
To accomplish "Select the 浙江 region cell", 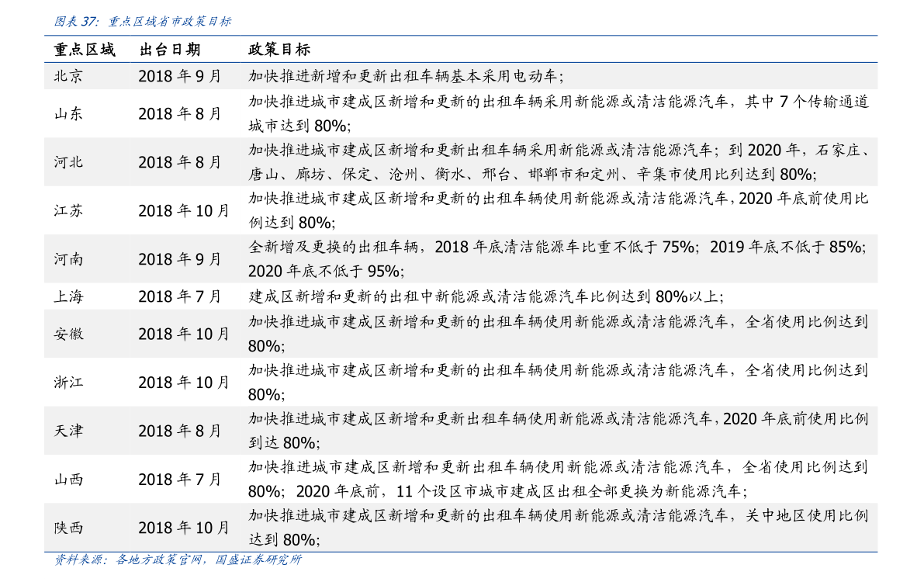I will click(x=68, y=382).
